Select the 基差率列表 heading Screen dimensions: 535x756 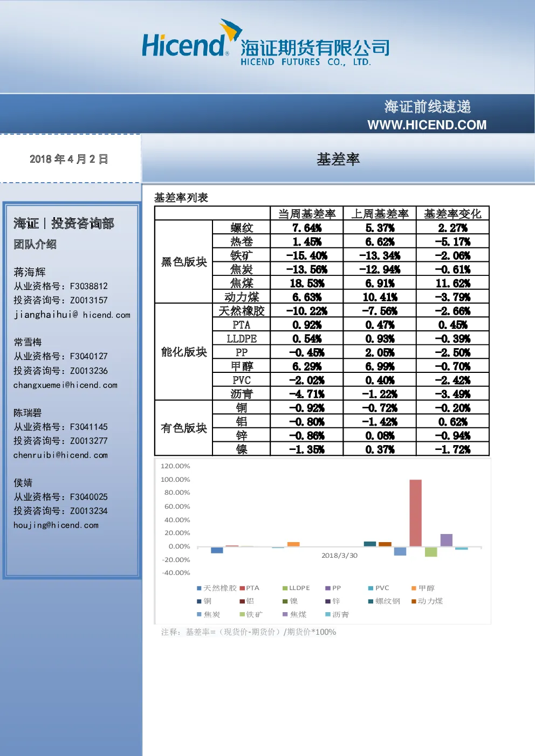pyautogui.click(x=181, y=198)
